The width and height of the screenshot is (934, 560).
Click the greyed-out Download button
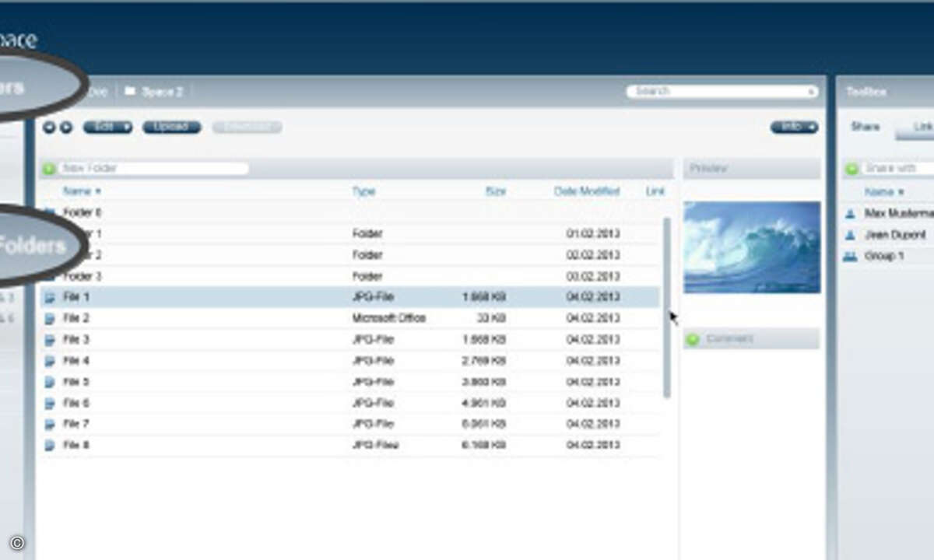coord(248,127)
